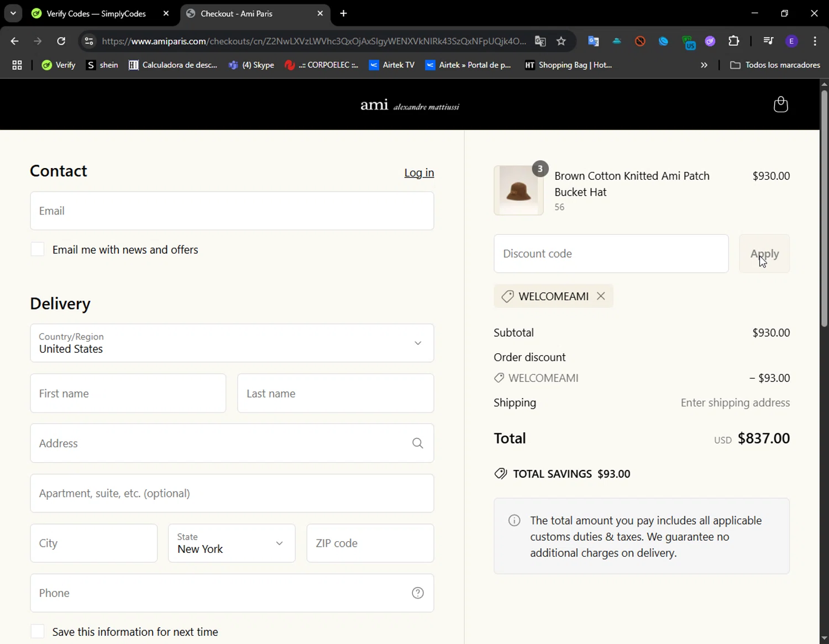Open the Verify bookmark
The image size is (829, 644).
pyautogui.click(x=59, y=65)
